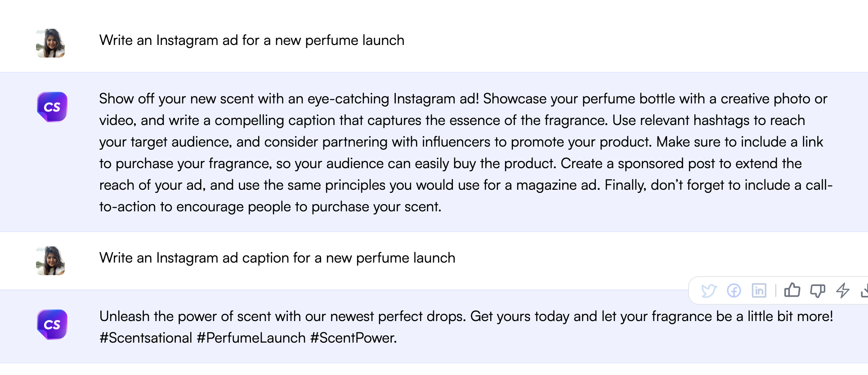Click the CS logo beside the first response
The image size is (868, 375).
pos(52,107)
